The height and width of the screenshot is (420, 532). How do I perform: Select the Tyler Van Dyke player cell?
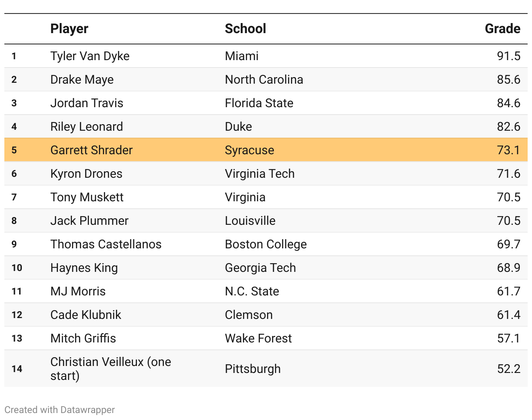pos(90,56)
